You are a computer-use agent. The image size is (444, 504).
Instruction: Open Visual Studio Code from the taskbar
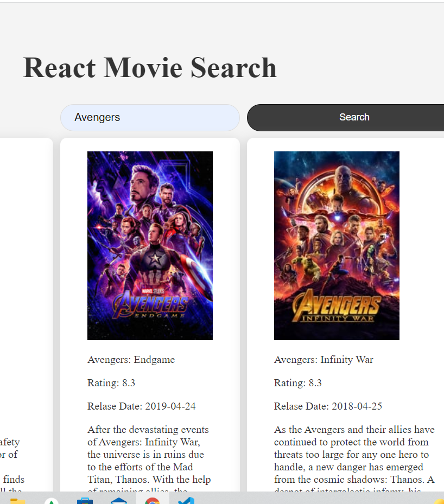[x=186, y=500]
